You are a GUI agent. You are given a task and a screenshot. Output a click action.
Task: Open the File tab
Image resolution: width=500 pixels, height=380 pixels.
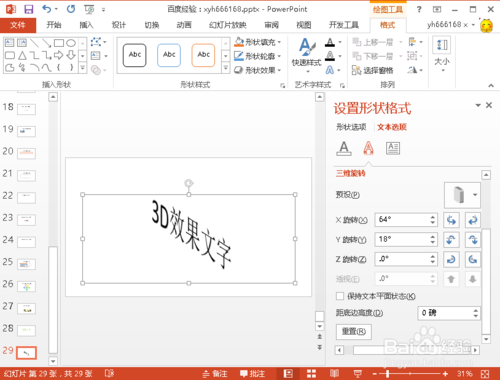click(x=18, y=25)
